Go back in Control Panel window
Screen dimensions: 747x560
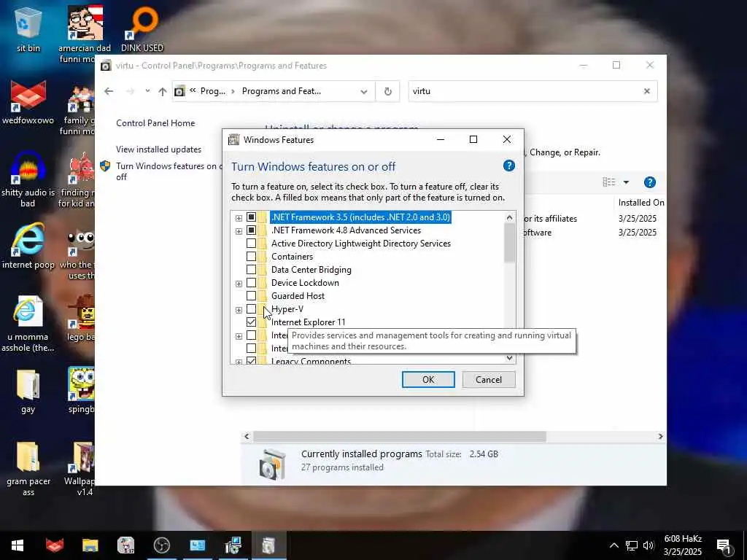coord(109,91)
